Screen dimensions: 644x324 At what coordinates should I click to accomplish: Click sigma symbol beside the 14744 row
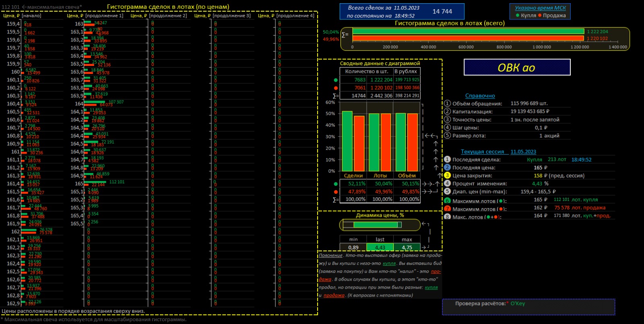[336, 96]
